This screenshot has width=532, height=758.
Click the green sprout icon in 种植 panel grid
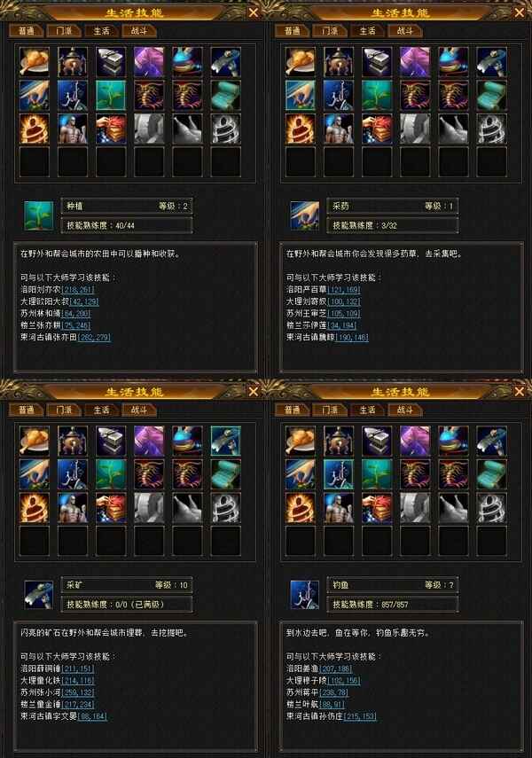(x=111, y=95)
